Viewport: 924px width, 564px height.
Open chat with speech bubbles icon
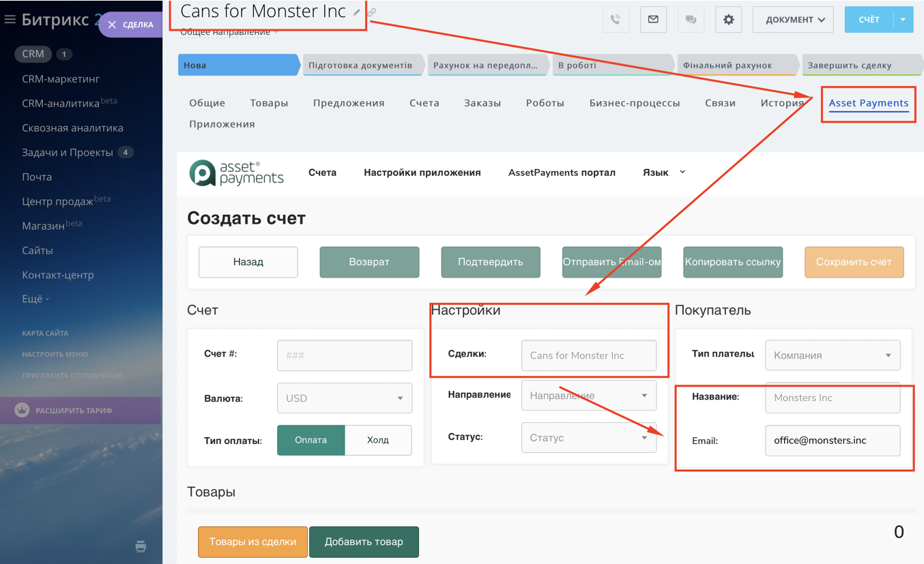691,20
